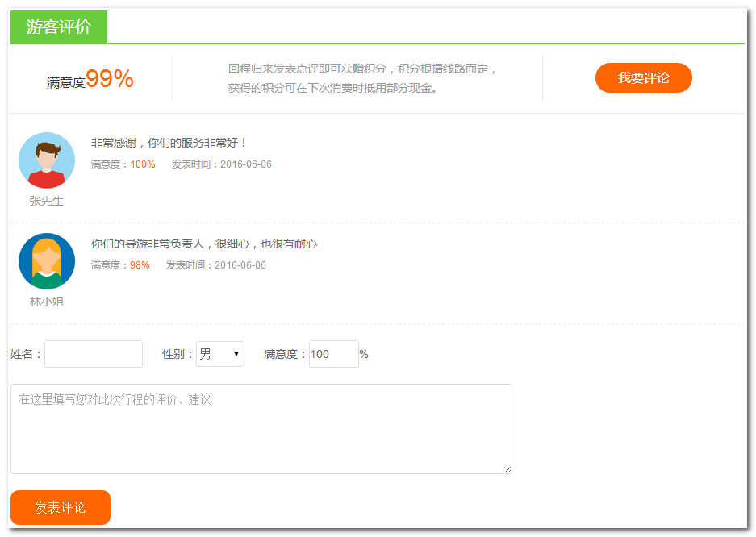
Task: Click the review textarea for 评价、建议
Action: pos(261,429)
